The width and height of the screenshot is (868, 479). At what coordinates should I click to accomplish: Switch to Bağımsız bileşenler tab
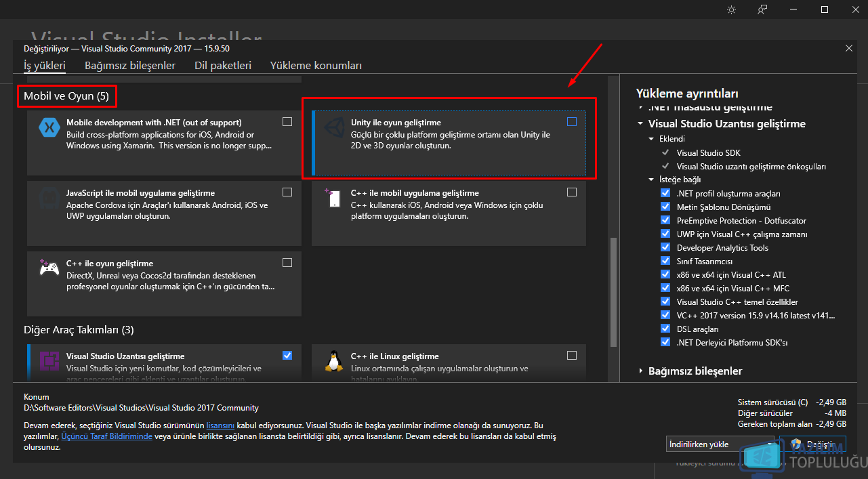130,66
